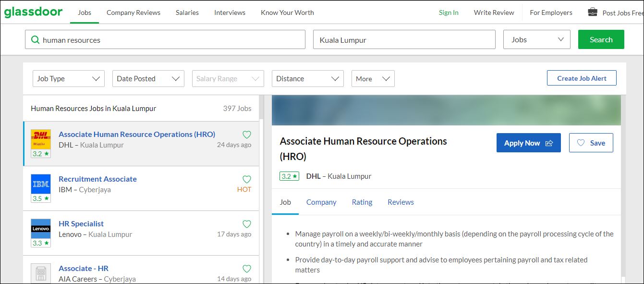644x284 pixels.
Task: Click the AIA Careers – Cyberjaya company text
Action: point(97,279)
